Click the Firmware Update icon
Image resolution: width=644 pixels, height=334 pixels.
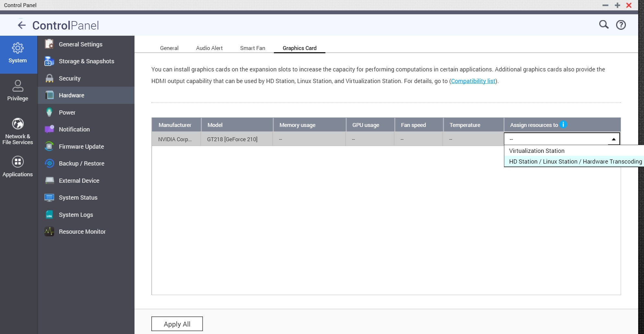click(x=49, y=146)
